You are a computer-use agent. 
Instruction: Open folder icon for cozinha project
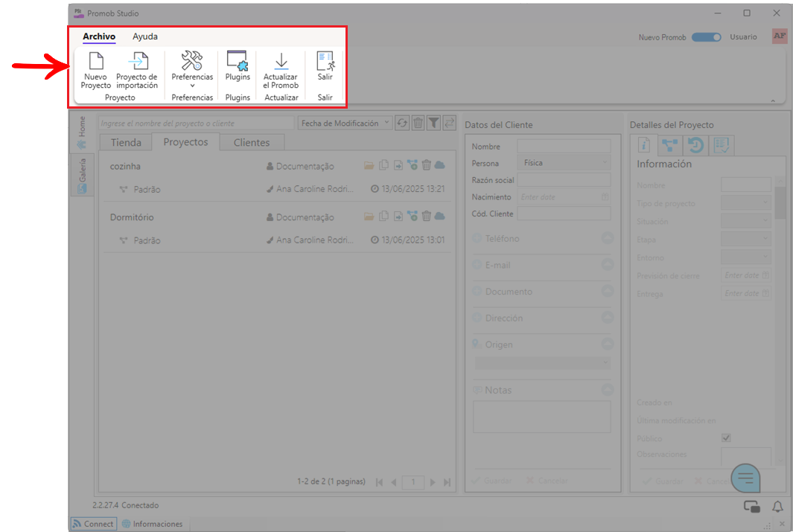pyautogui.click(x=369, y=165)
